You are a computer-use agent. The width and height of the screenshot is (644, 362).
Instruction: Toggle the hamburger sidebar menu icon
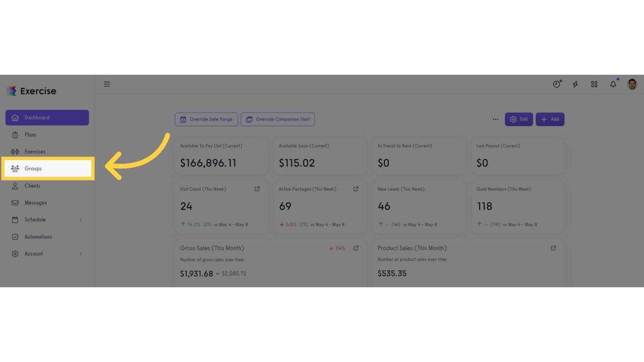(107, 84)
